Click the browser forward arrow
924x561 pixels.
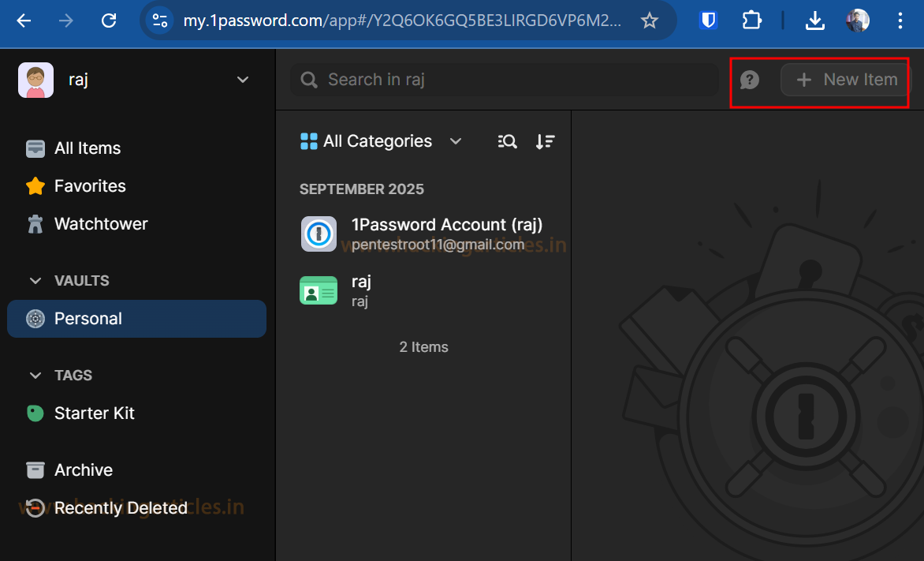66,21
